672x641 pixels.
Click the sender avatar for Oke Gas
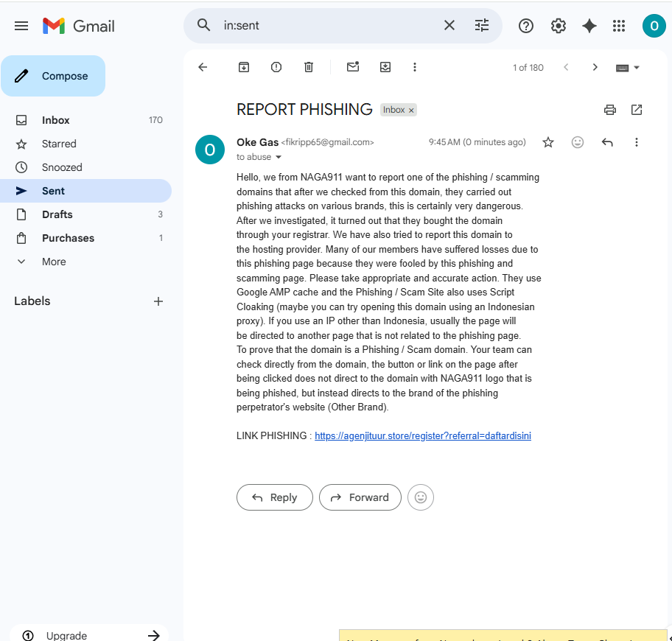point(210,150)
